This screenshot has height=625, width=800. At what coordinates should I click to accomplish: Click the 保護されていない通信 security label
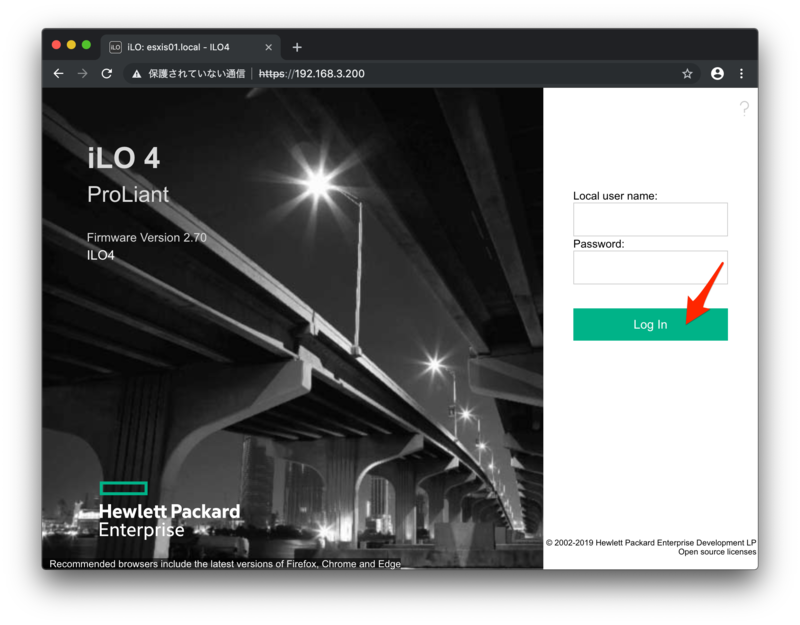[x=196, y=74]
